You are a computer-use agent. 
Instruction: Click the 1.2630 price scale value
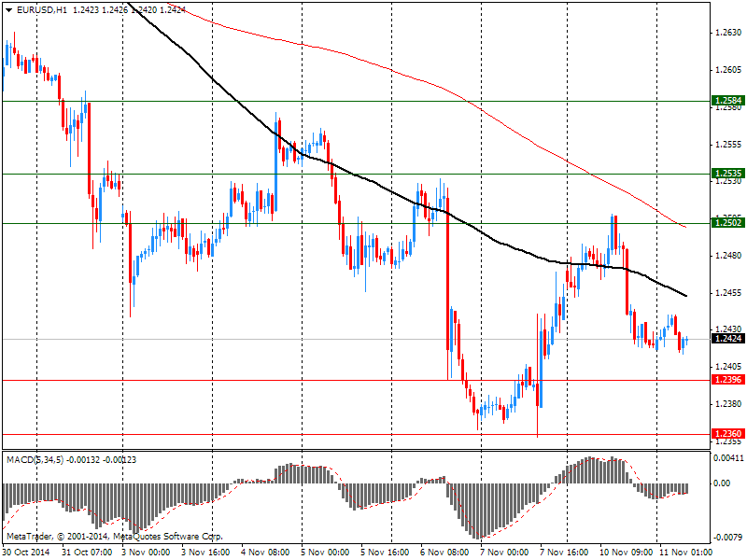[728, 33]
